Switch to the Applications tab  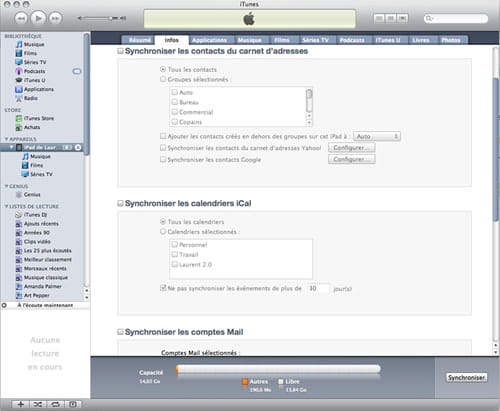click(210, 40)
